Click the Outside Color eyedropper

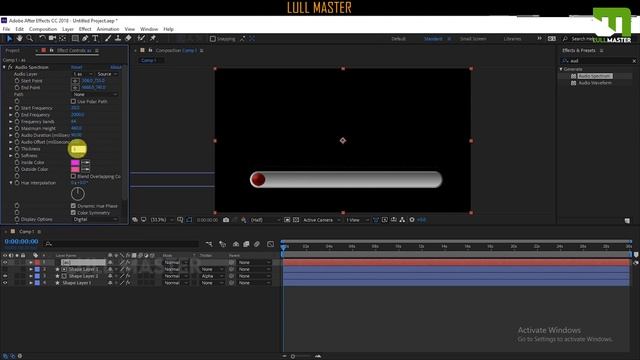(85, 169)
